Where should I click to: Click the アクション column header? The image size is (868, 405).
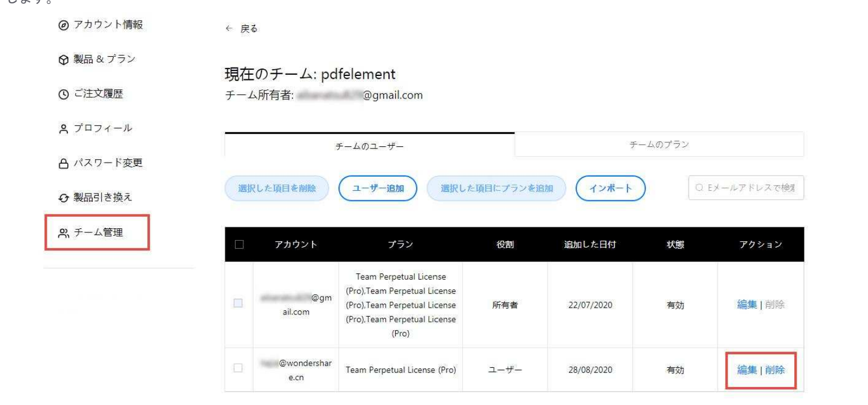pyautogui.click(x=761, y=245)
